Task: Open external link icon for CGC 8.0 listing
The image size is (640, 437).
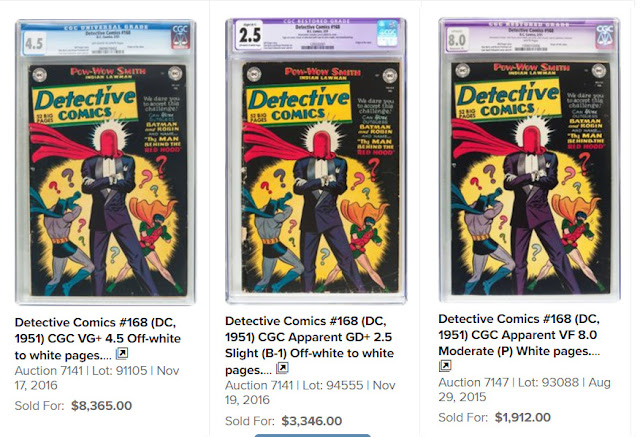Action: (x=445, y=366)
